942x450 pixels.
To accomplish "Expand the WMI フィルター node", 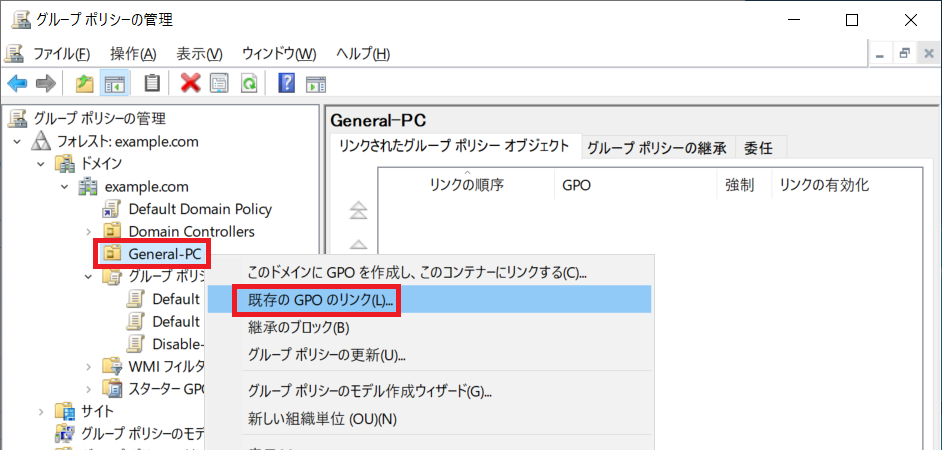I will coord(89,366).
